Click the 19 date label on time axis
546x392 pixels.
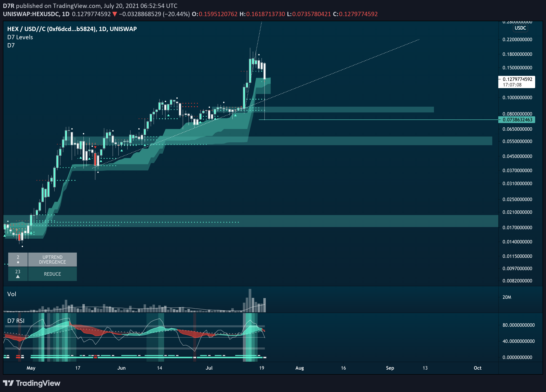[261, 368]
